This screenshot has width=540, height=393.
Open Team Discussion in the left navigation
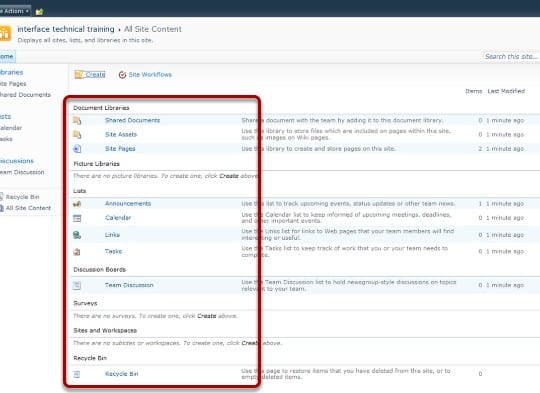point(22,172)
